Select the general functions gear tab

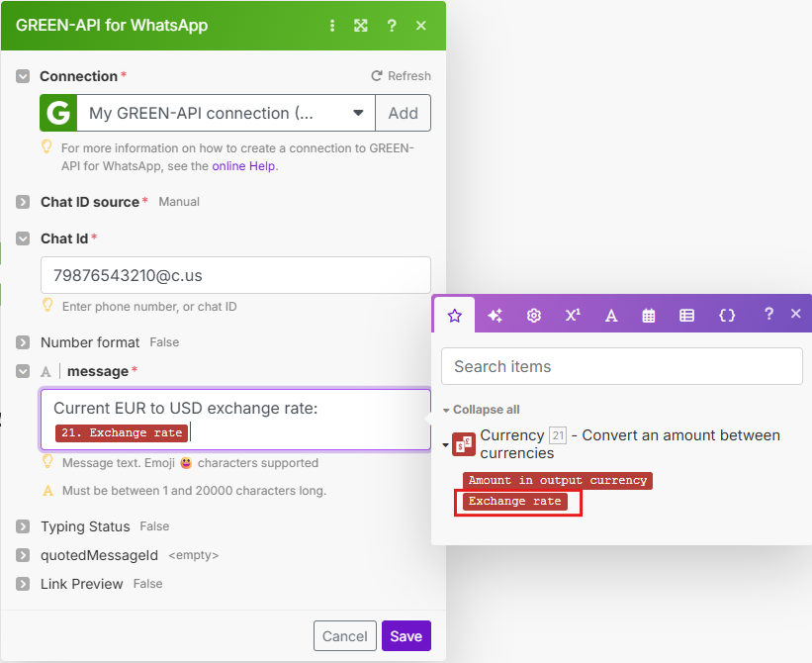coord(534,315)
